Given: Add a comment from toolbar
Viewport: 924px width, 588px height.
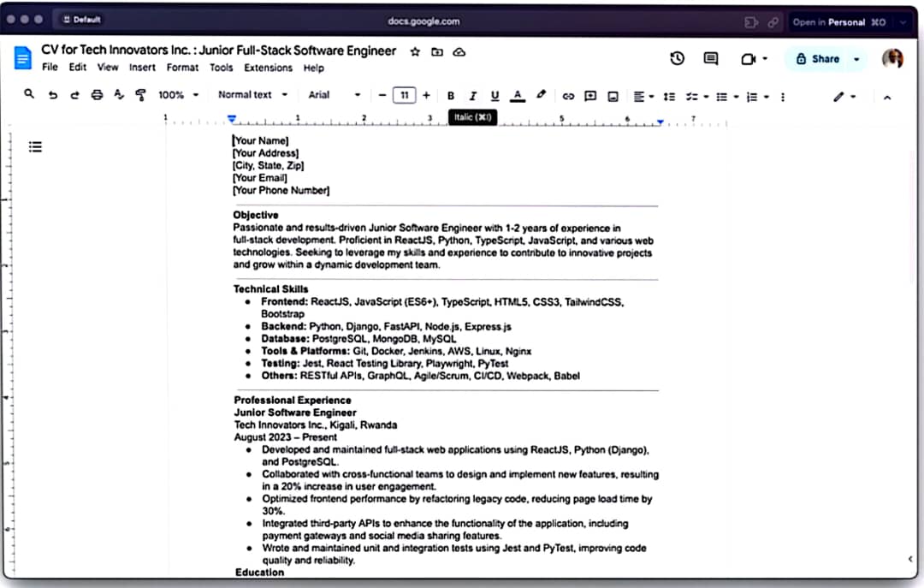Looking at the screenshot, I should point(590,96).
